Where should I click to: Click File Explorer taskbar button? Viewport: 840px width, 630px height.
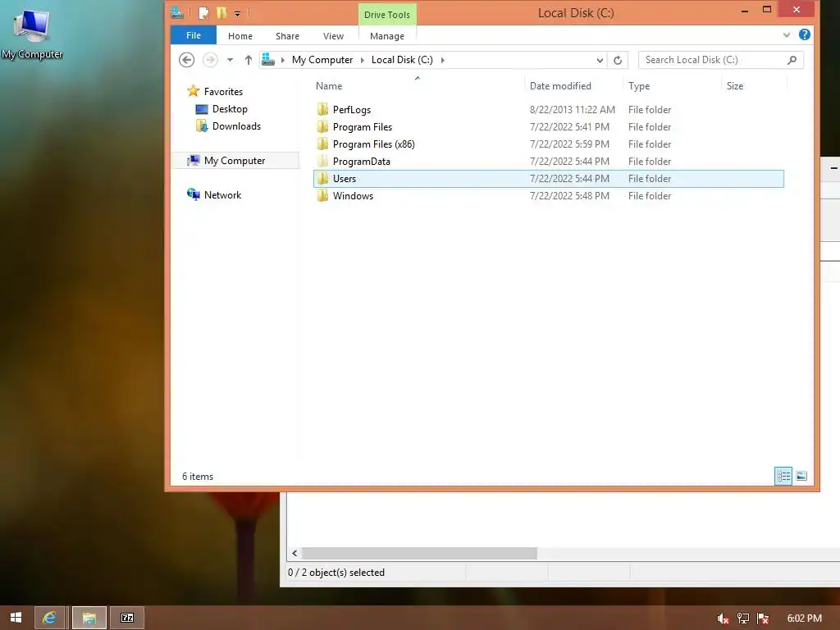[89, 618]
